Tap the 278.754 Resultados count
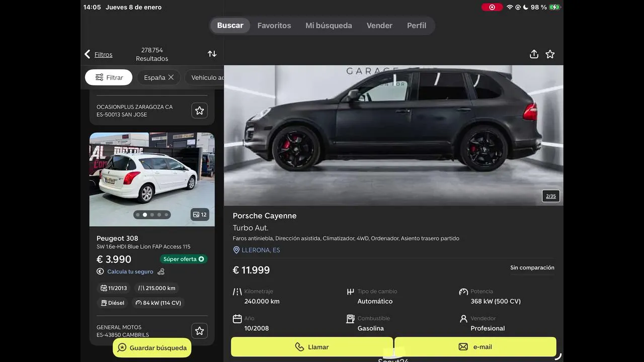 [x=152, y=54]
